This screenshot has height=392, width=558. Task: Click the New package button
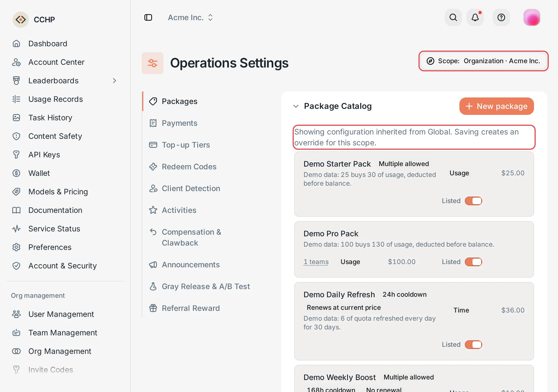tap(496, 106)
